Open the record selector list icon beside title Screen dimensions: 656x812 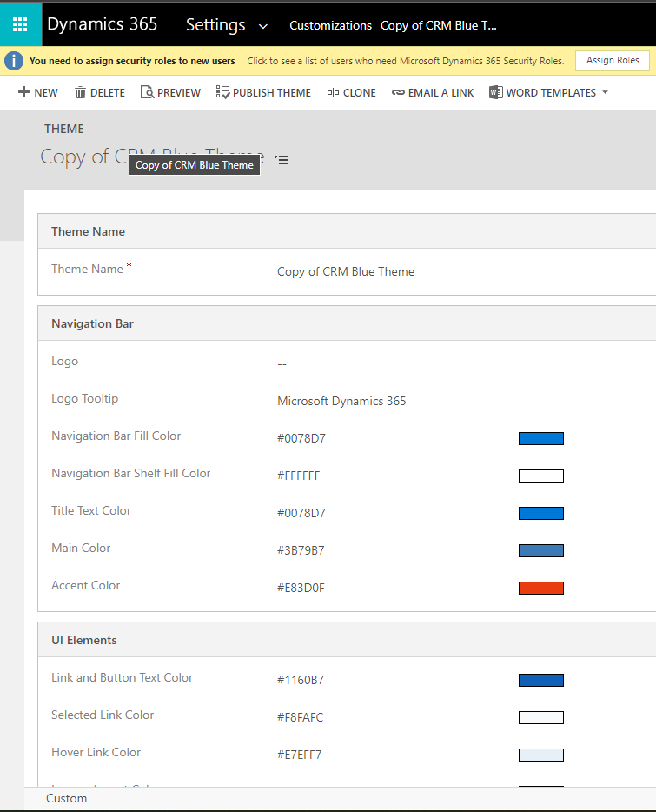click(282, 160)
